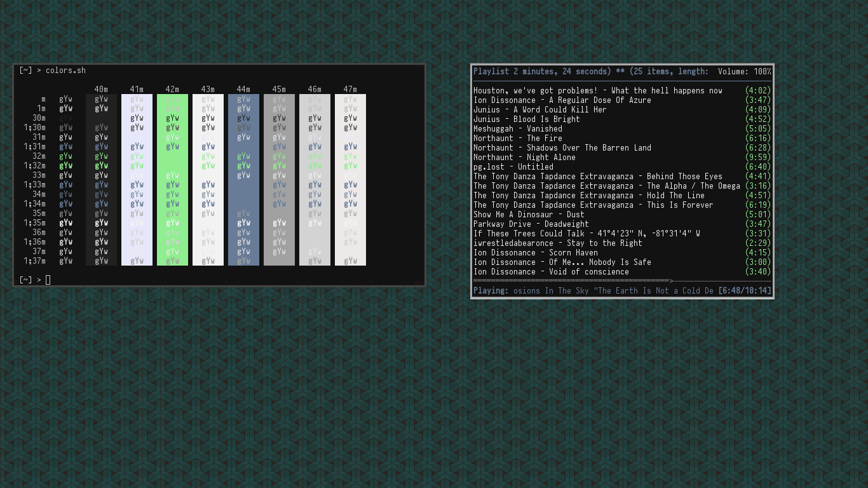Viewport: 868px width, 488px height.
Task: Click the "1;30m" row label
Action: point(34,128)
